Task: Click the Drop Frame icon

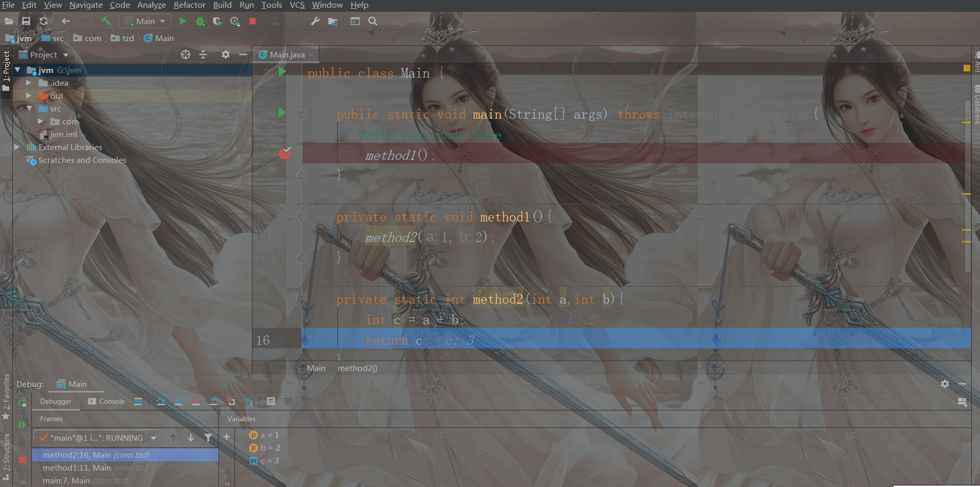Action: click(231, 401)
